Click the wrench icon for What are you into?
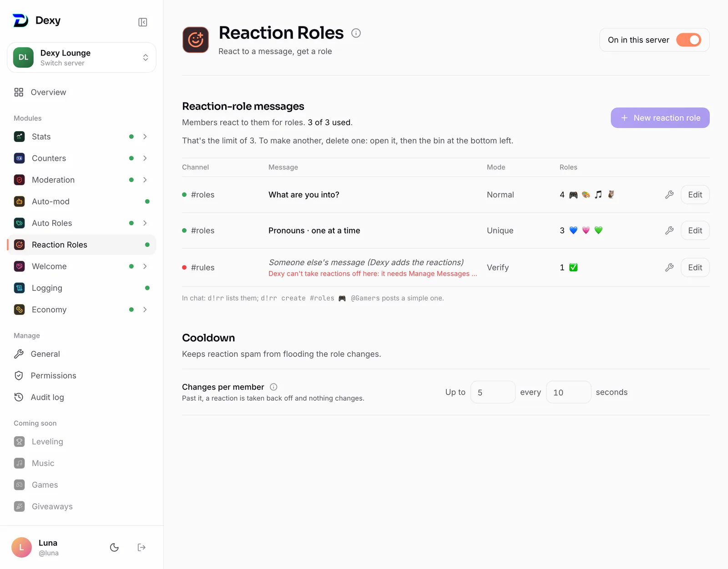The image size is (728, 569). [669, 195]
